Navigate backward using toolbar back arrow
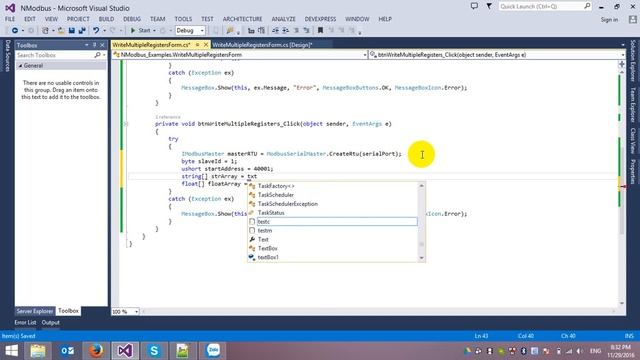This screenshot has width=640, height=360. 15,31
